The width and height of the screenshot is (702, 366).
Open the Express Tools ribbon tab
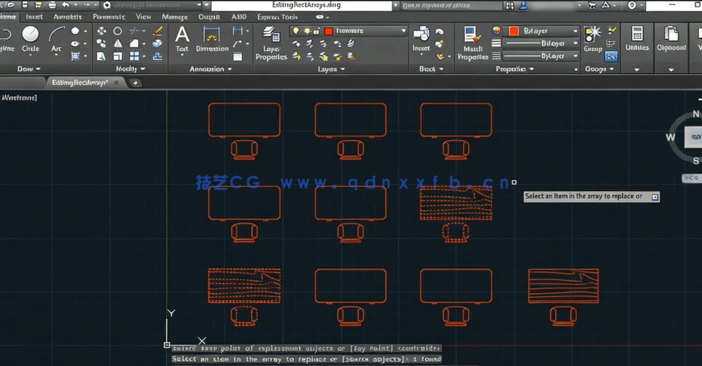(277, 17)
